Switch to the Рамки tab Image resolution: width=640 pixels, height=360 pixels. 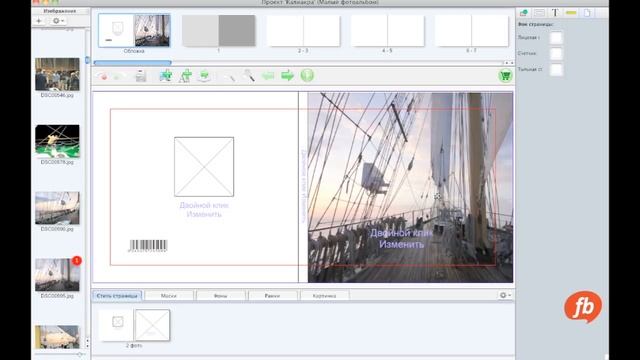tap(272, 296)
